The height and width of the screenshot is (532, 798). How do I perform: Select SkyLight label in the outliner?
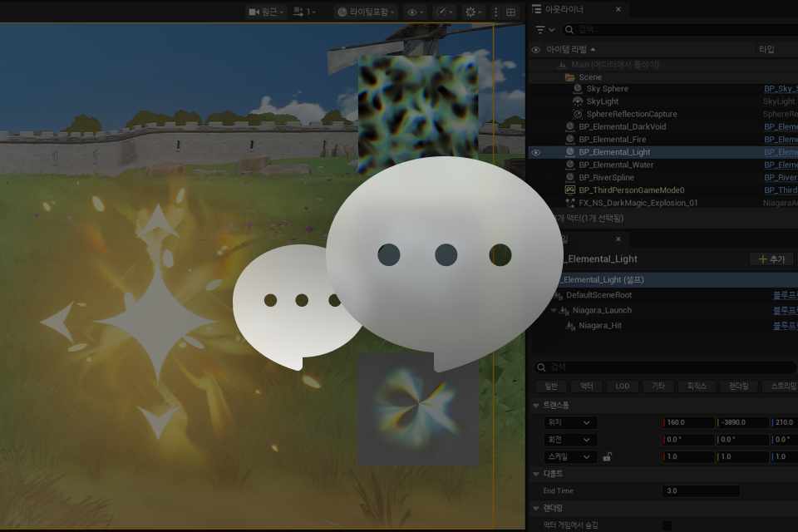pyautogui.click(x=603, y=101)
